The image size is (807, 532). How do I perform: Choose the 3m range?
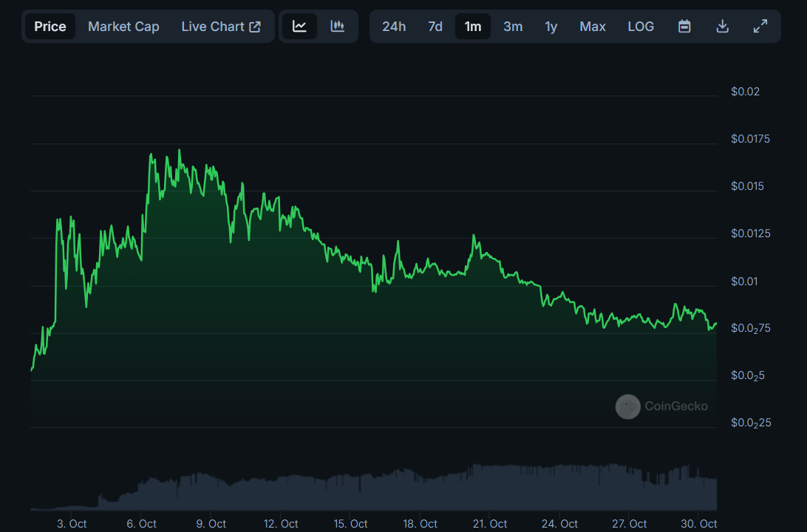point(513,27)
